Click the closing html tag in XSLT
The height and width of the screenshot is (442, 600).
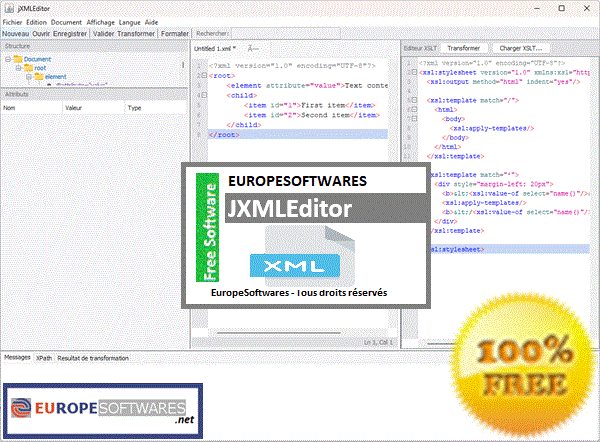click(448, 147)
